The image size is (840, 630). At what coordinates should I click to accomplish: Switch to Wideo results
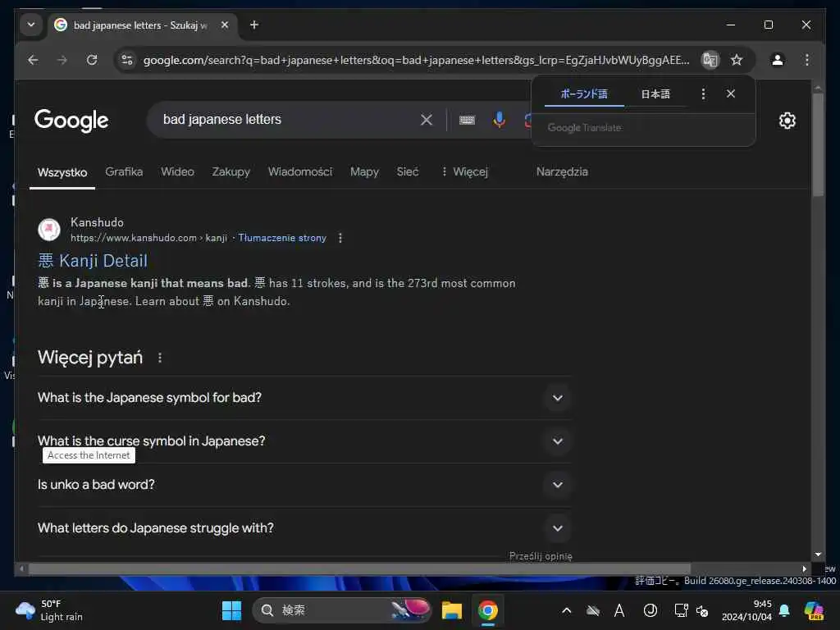pos(177,171)
